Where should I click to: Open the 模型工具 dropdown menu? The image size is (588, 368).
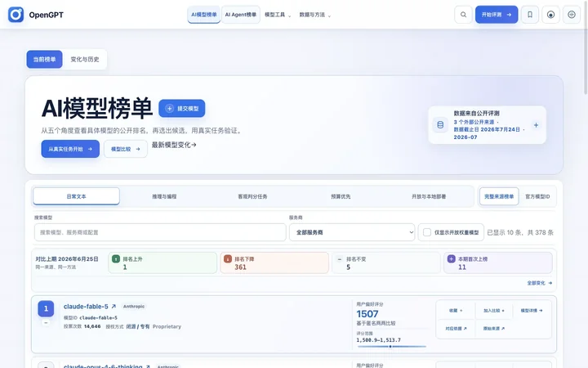[278, 15]
